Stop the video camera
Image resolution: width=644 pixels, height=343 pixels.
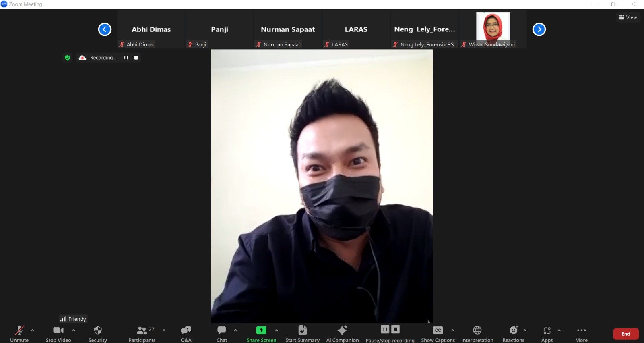click(58, 333)
